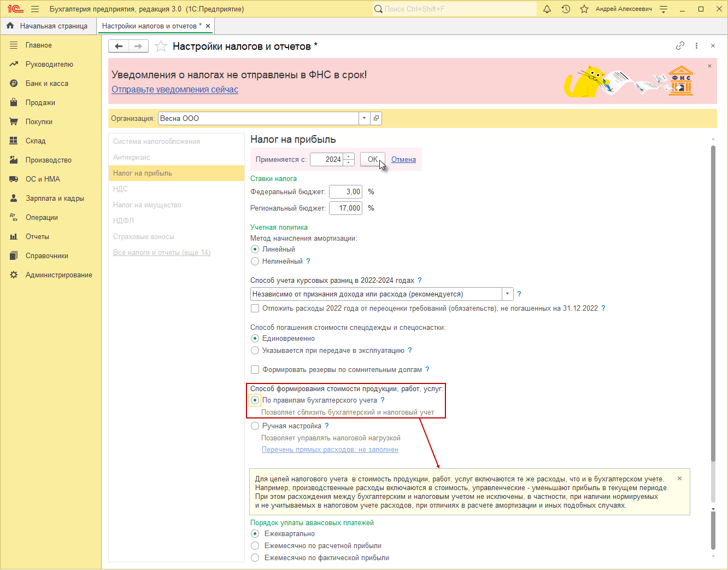Close the yellow tooltip hint
Screen dimensions: 728x570
[679, 478]
